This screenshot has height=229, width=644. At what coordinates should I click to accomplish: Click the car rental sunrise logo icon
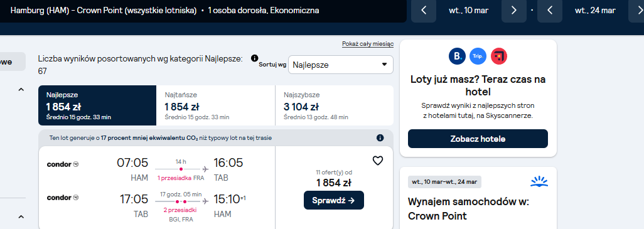(539, 181)
